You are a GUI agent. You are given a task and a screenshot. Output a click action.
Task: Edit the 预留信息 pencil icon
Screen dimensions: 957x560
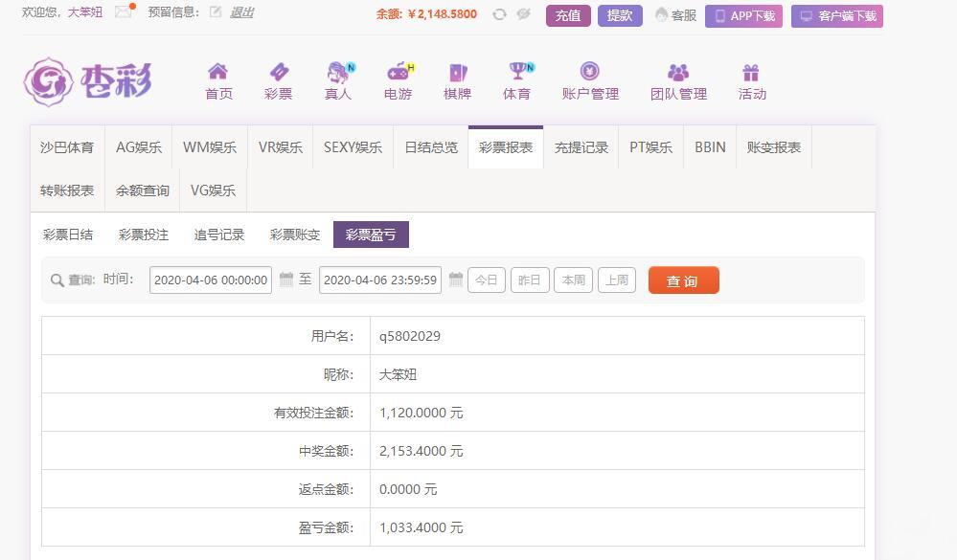[215, 11]
